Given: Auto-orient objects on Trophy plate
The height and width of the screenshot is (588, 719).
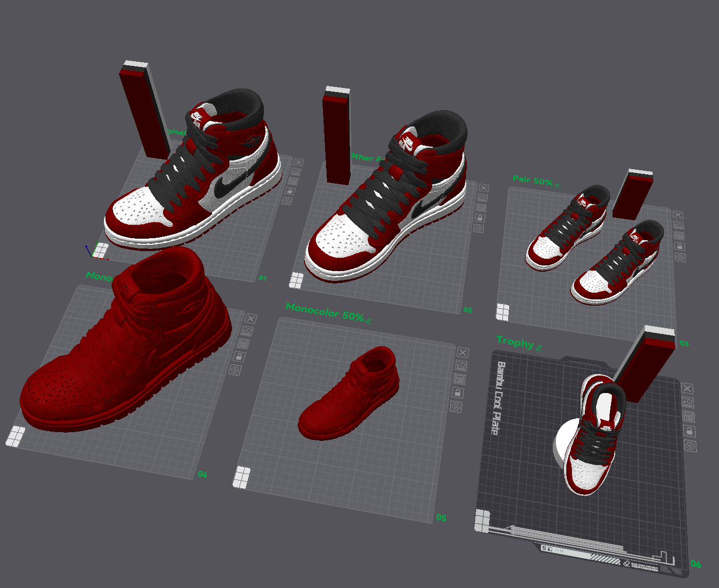Looking at the screenshot, I should 688,402.
